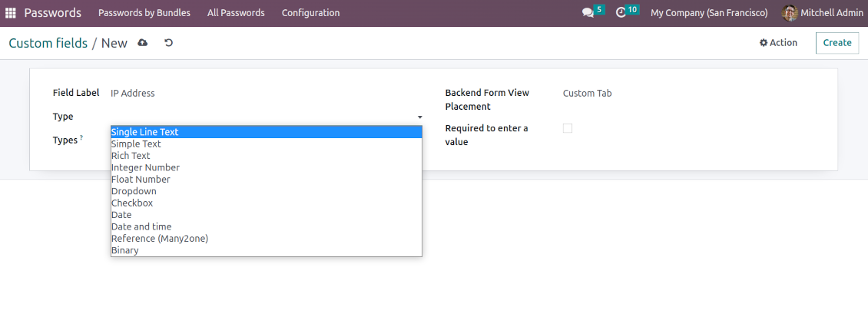Choose Checkbox type option
Image resolution: width=868 pixels, height=317 pixels.
[x=267, y=203]
